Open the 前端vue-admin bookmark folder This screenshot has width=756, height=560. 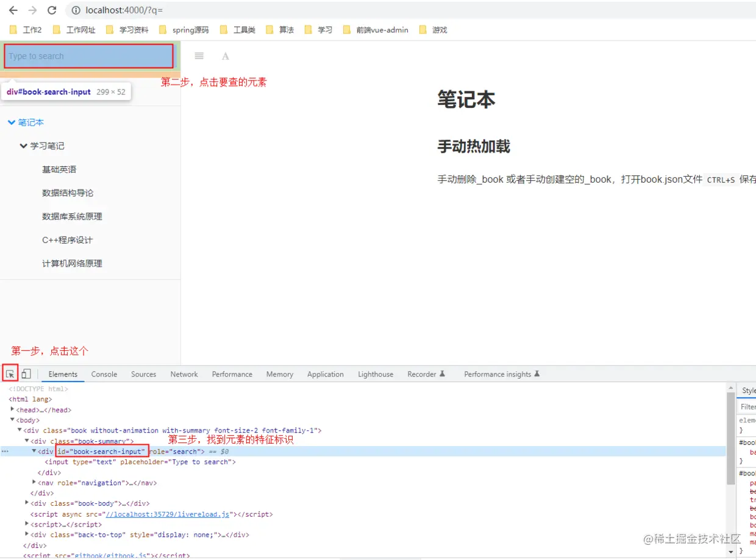click(x=376, y=29)
